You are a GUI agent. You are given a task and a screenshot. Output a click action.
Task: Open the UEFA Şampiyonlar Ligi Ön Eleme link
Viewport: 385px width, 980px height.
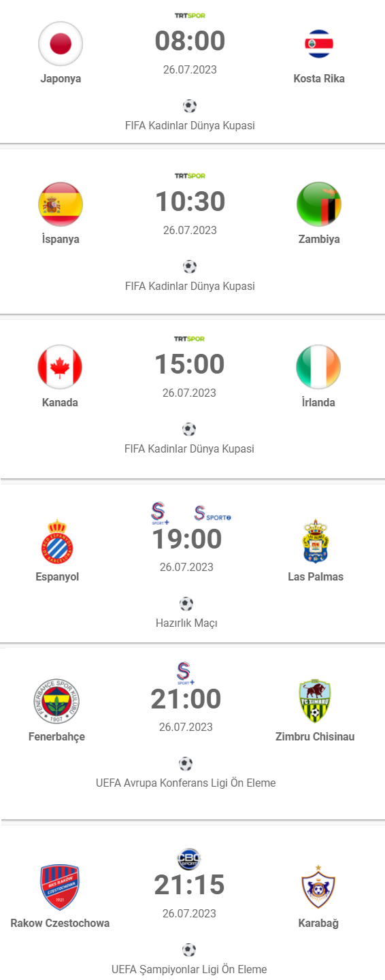(x=189, y=969)
